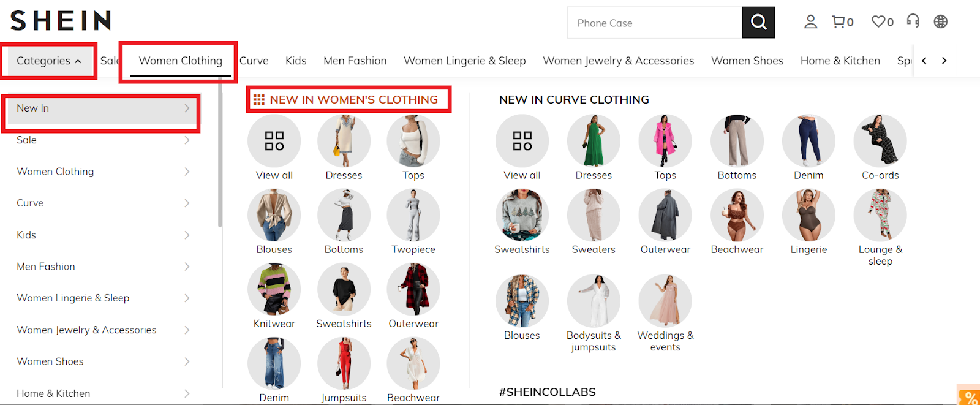980x405 pixels.
Task: Select the Sweaters category thumbnail
Action: pos(594,215)
